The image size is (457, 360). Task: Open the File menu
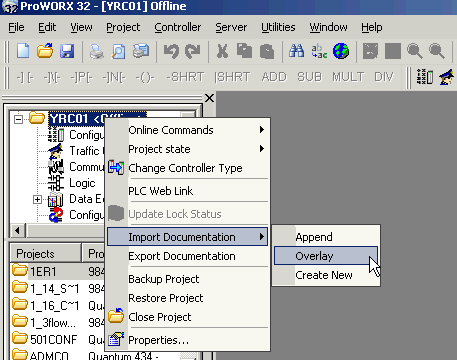click(x=16, y=27)
